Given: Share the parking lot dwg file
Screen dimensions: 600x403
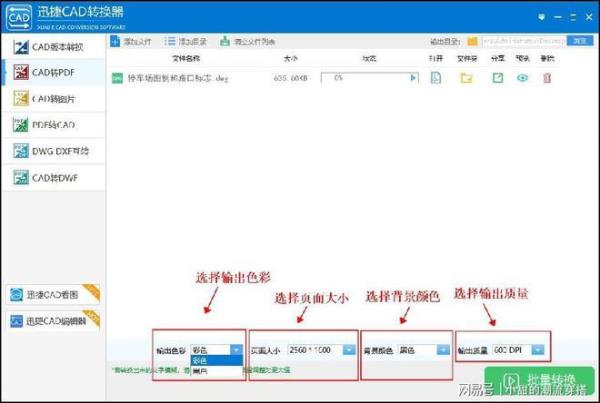Looking at the screenshot, I should (x=496, y=78).
